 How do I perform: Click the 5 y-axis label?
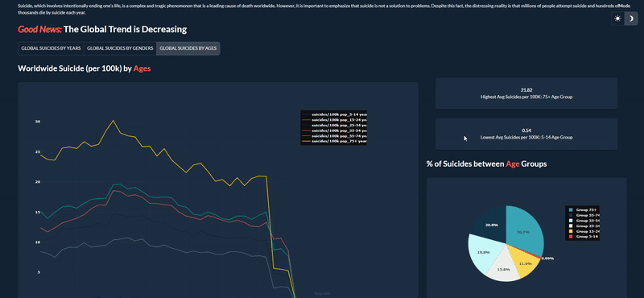[x=39, y=272]
